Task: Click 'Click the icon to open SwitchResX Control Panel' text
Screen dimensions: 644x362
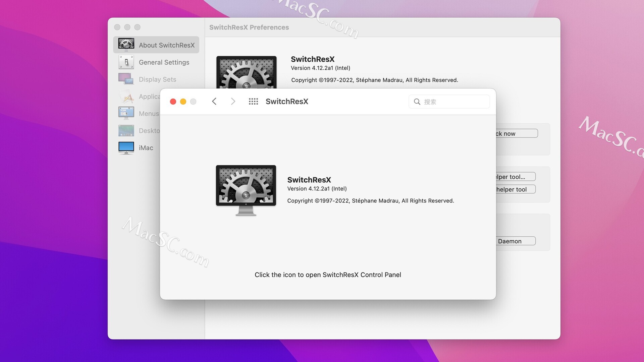Action: point(328,275)
